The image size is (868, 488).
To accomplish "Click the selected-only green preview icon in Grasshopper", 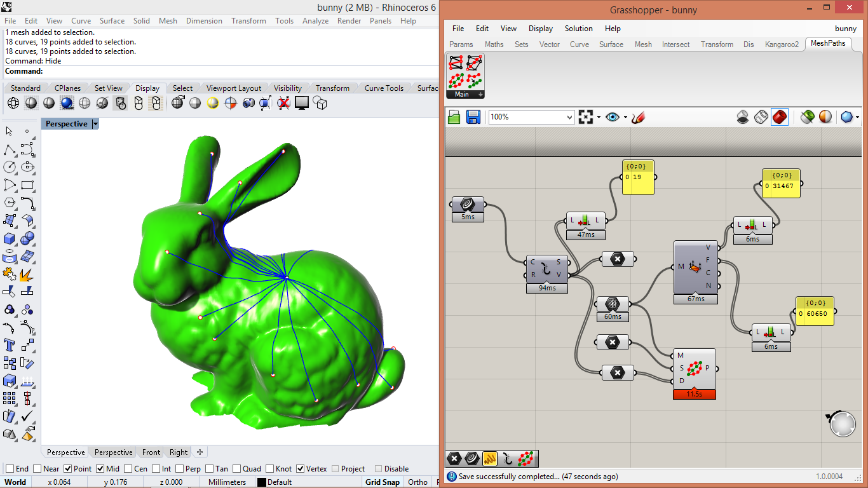I will click(x=808, y=117).
